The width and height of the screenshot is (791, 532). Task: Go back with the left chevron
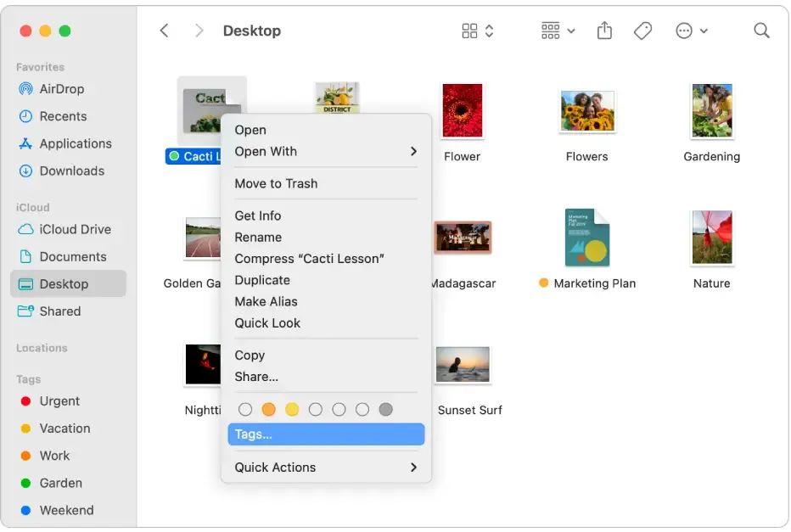tap(165, 31)
